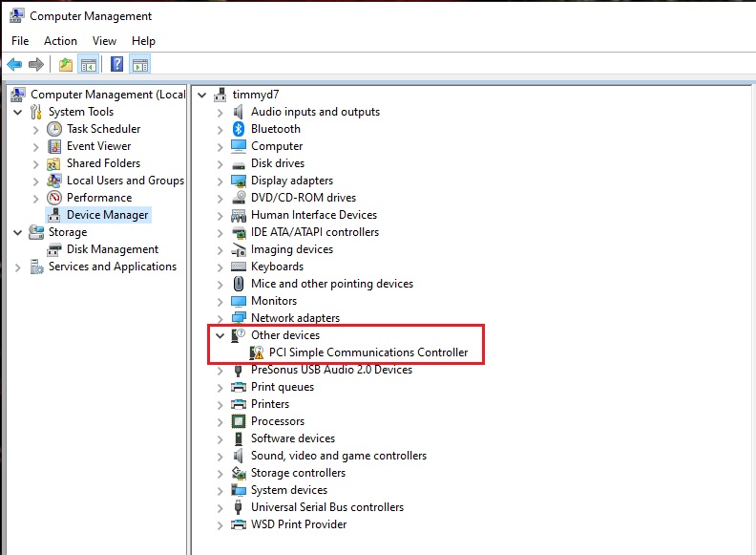The image size is (756, 555).
Task: Select Computer Management (Local) root node
Action: [108, 95]
